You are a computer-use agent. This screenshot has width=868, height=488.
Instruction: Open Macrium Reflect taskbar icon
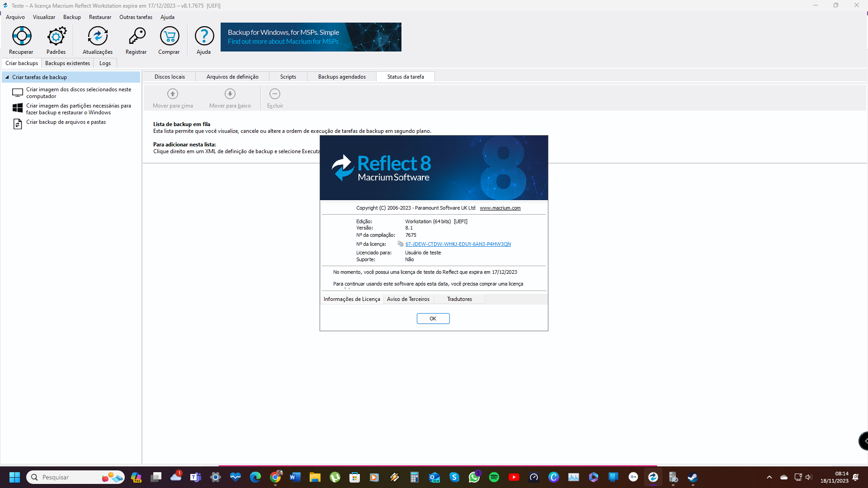pos(653,477)
